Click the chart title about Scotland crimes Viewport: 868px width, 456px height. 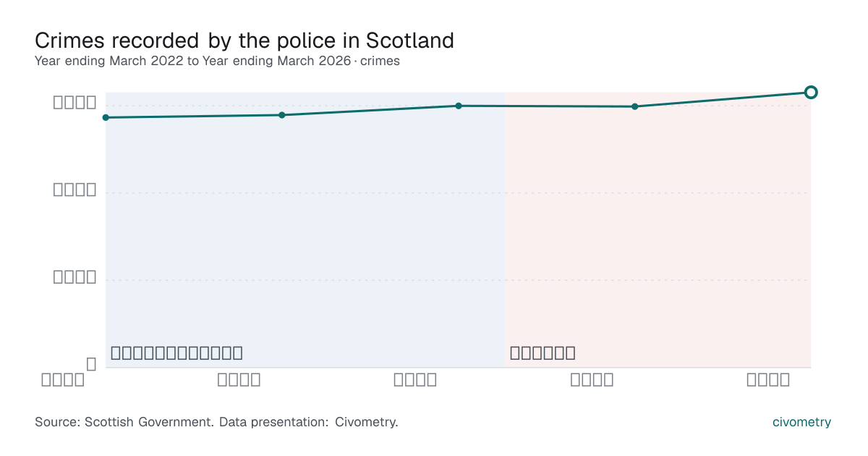pos(244,40)
